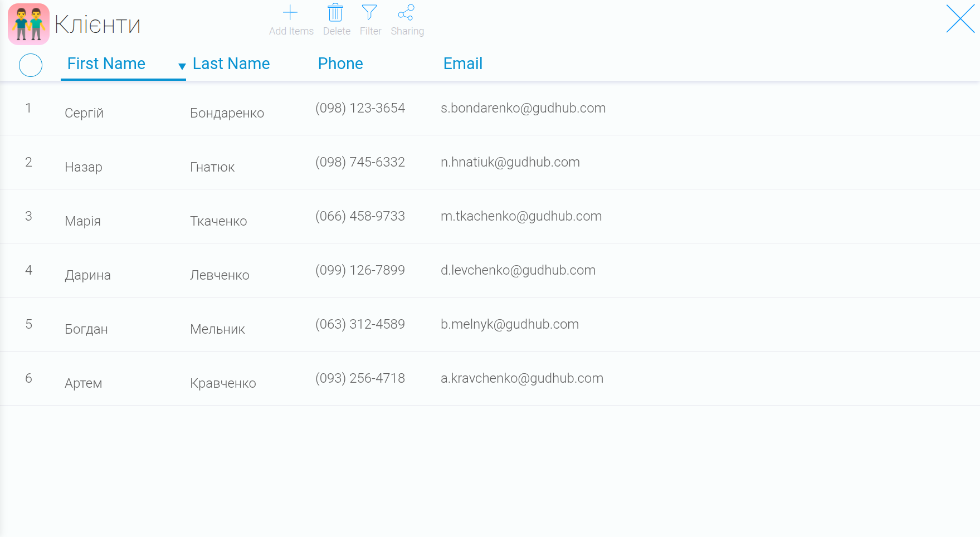Click phone (066) 458-9733
Screen dimensions: 980x537
360,216
